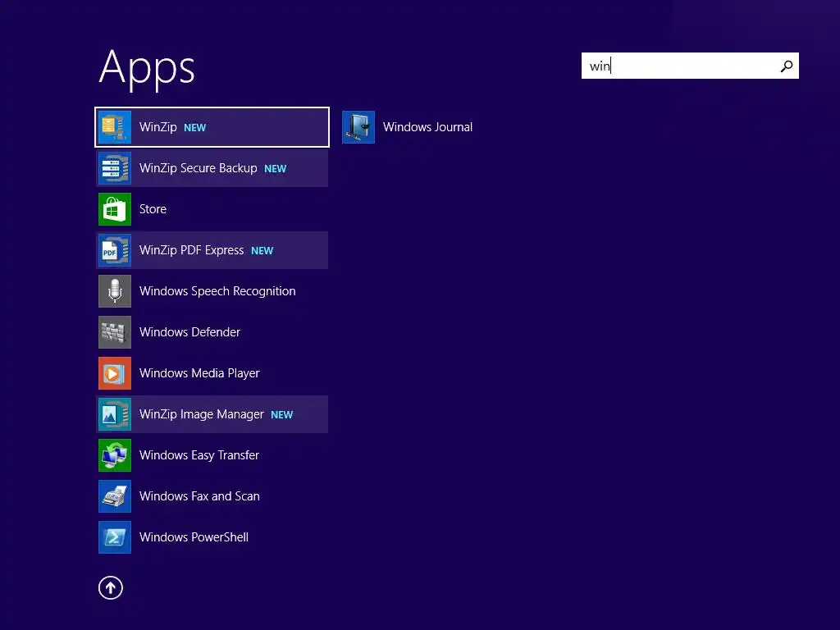Click the Windows Fax and Scan icon
The width and height of the screenshot is (840, 630).
coord(115,496)
